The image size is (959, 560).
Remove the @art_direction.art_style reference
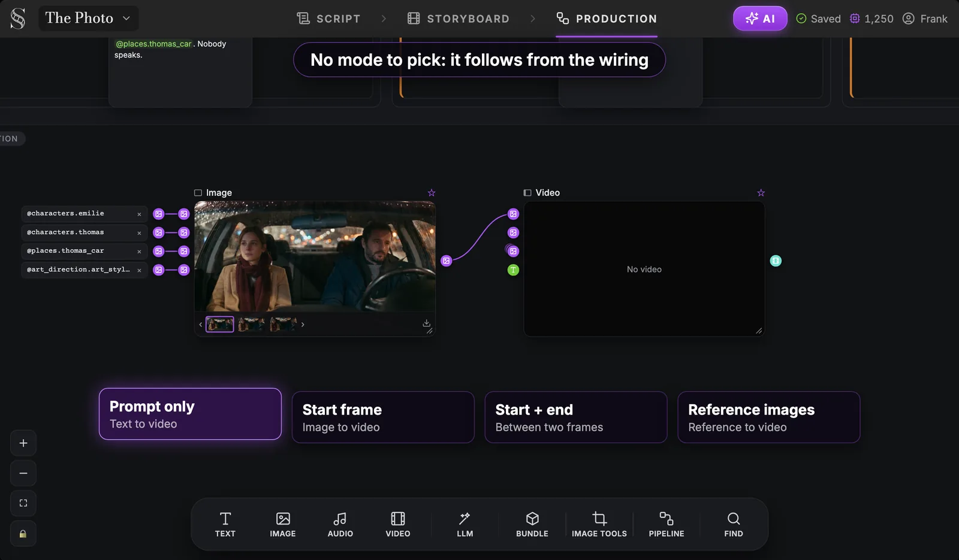[x=139, y=270]
